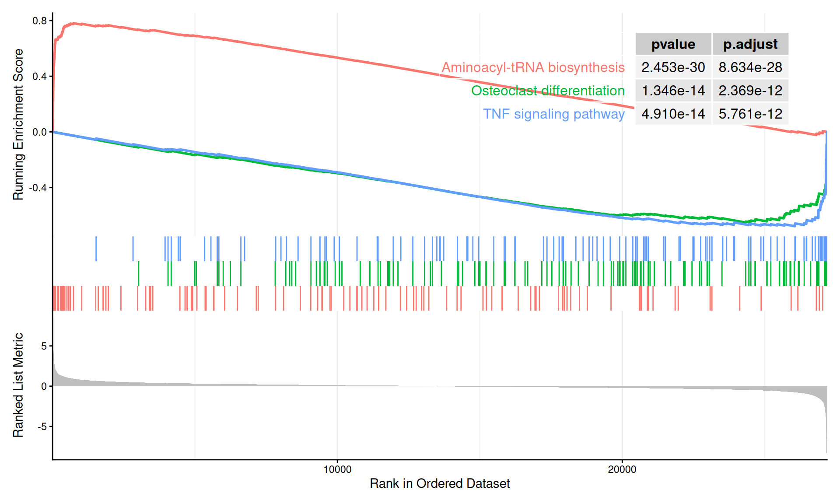Click the TNF signaling pathway label
The height and width of the screenshot is (504, 840).
click(x=553, y=114)
